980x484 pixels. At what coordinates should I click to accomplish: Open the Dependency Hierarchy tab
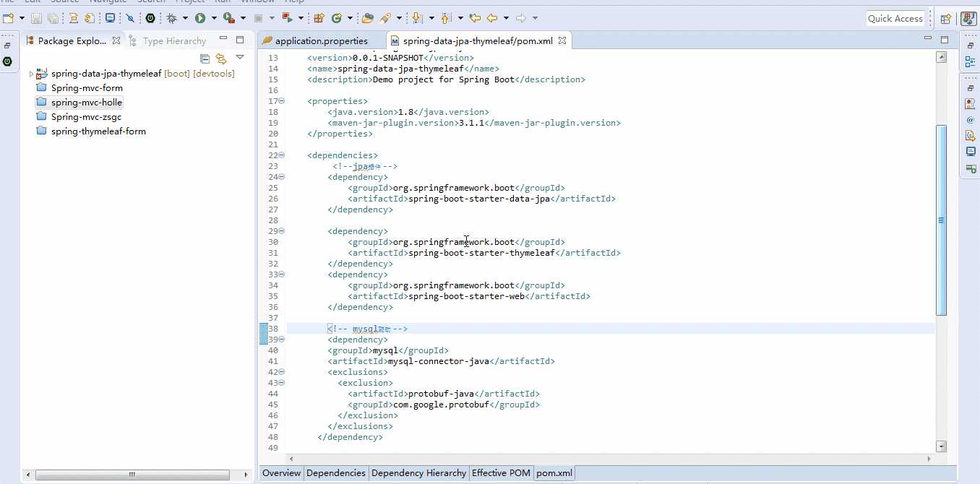coord(418,473)
